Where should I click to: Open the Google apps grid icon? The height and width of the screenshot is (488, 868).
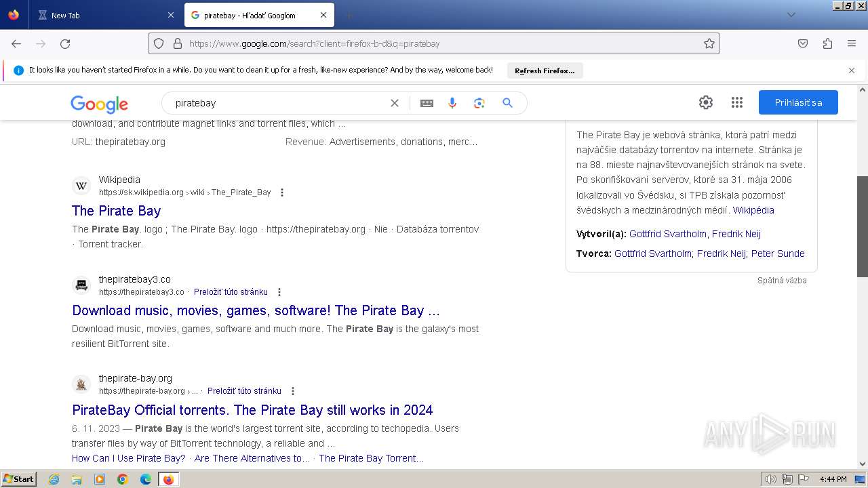point(737,102)
